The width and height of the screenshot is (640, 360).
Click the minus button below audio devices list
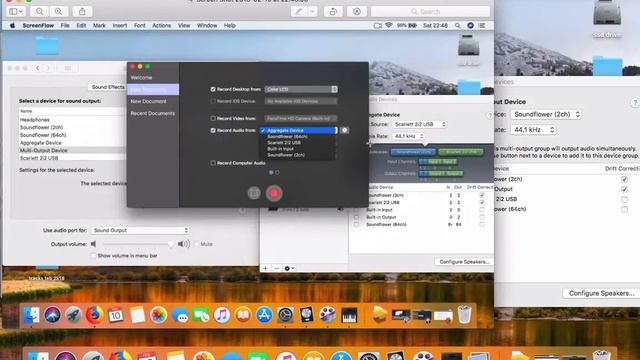click(277, 268)
